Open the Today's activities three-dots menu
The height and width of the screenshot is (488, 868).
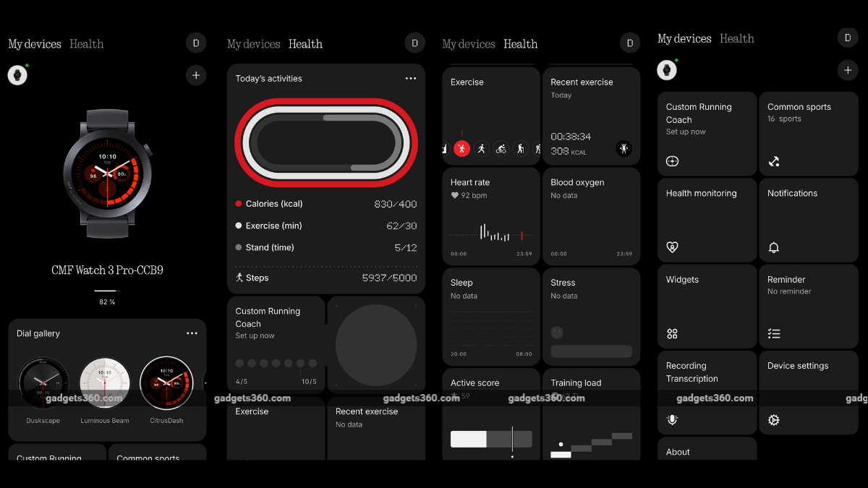(x=411, y=78)
